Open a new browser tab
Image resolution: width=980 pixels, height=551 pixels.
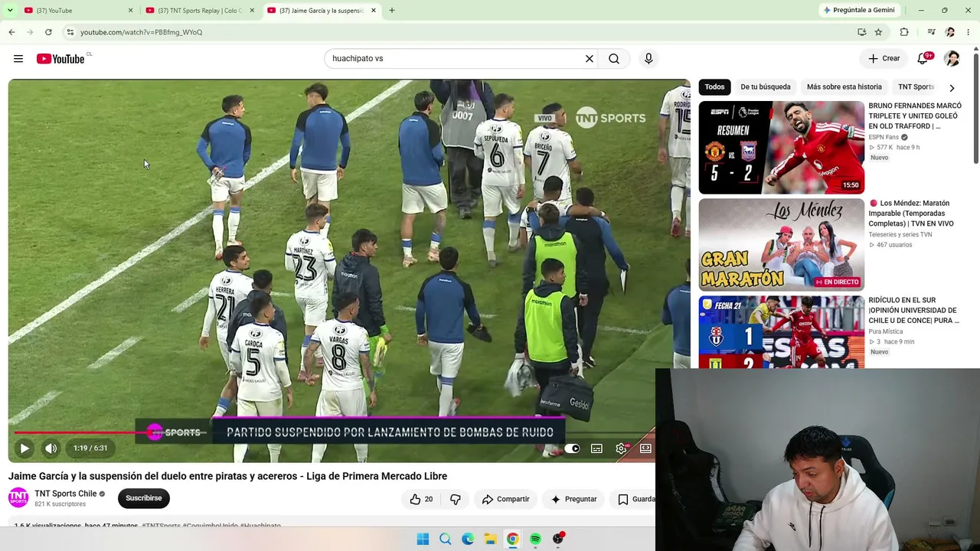click(392, 11)
